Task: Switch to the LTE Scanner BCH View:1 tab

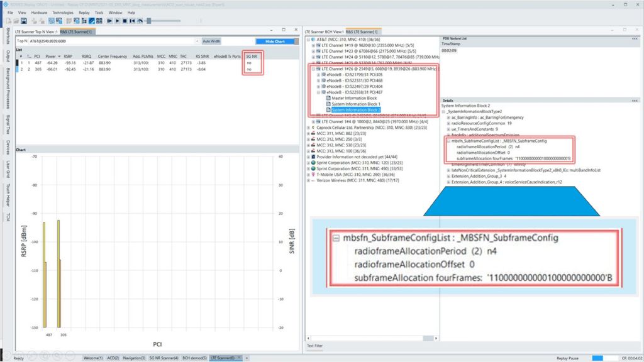Action: 325,30
